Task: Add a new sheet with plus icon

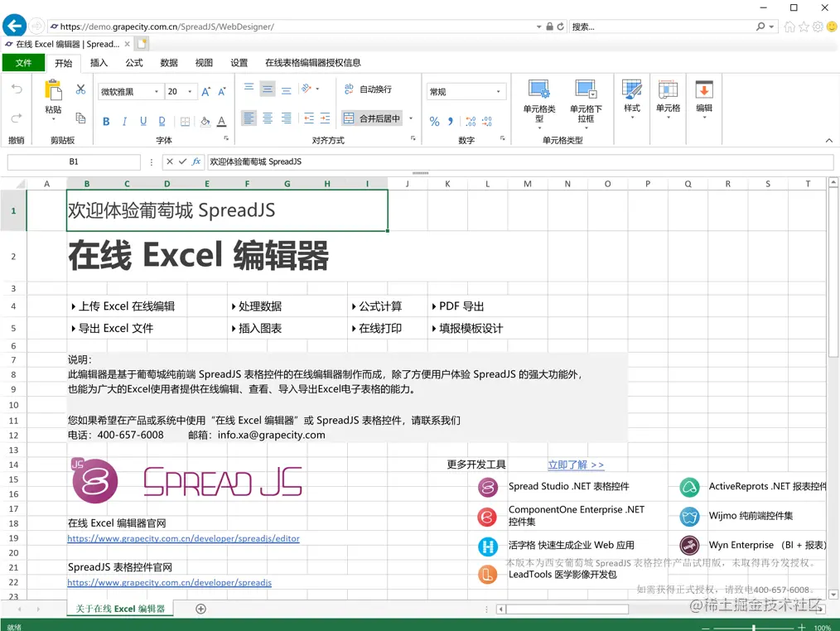Action: [x=201, y=609]
